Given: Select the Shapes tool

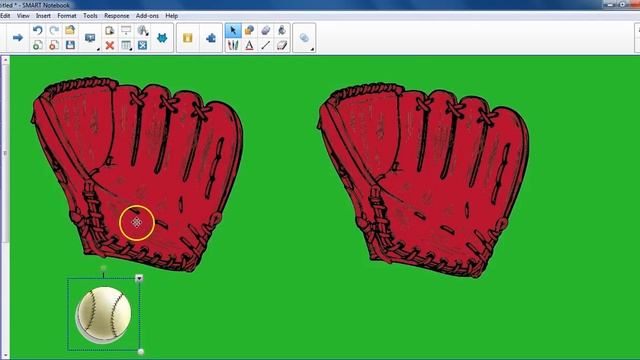Looking at the screenshot, I should [x=249, y=30].
